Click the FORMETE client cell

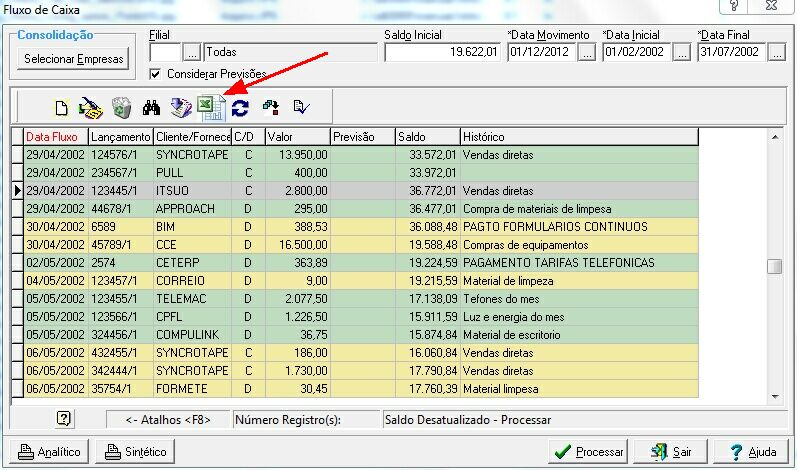(193, 389)
